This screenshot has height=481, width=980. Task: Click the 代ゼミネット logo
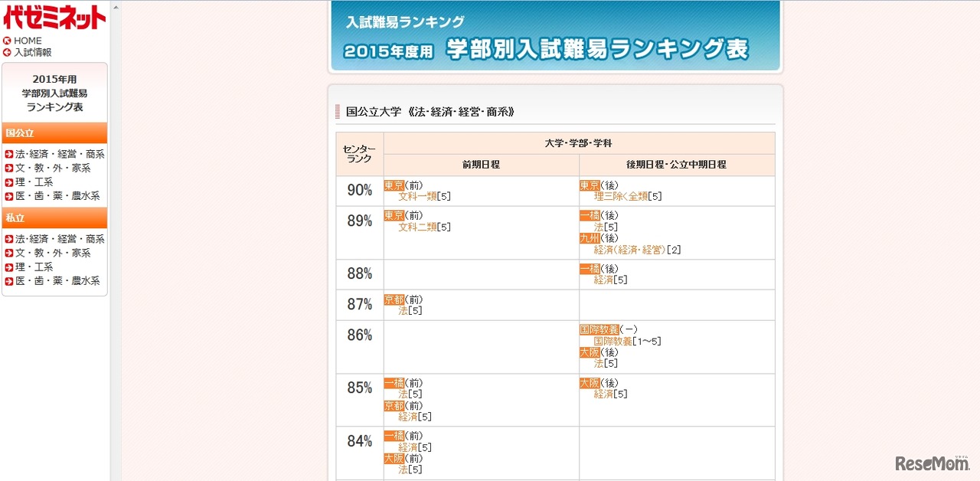coord(54,18)
